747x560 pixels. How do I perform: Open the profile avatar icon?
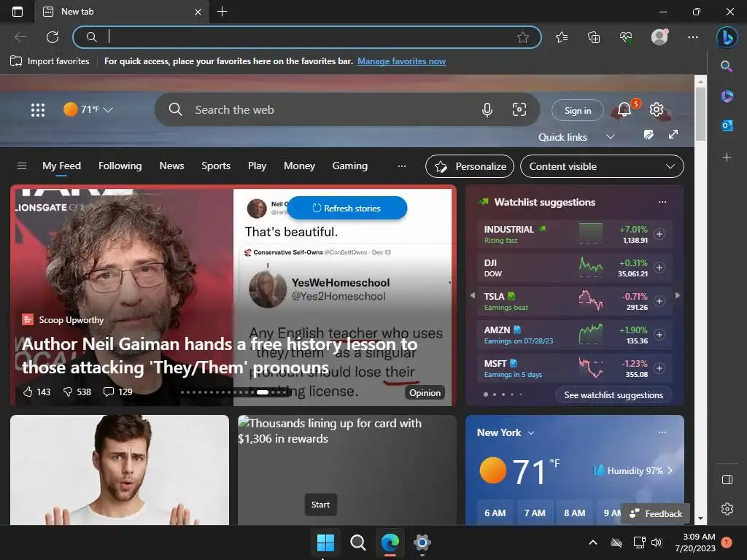click(659, 37)
